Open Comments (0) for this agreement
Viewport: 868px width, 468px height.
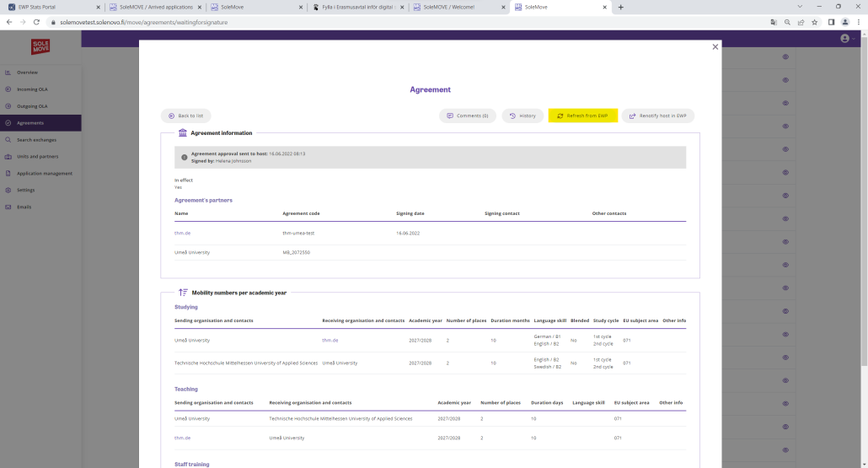pos(468,116)
